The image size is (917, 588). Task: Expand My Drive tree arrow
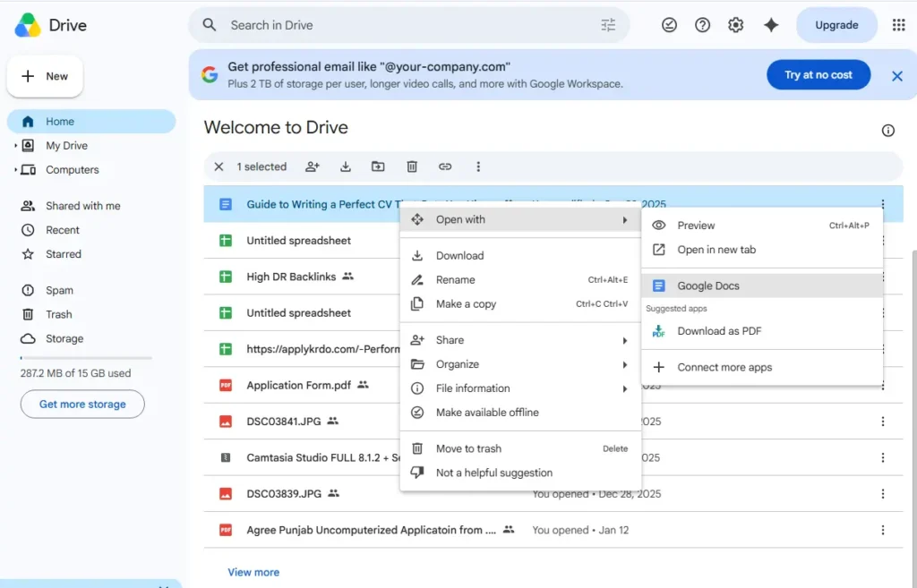[x=15, y=146]
